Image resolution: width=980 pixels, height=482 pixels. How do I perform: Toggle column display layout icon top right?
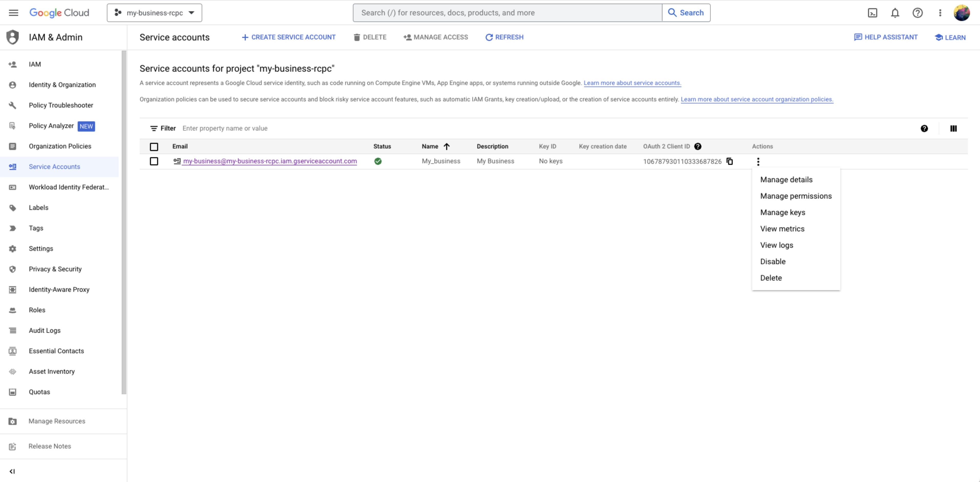coord(954,128)
